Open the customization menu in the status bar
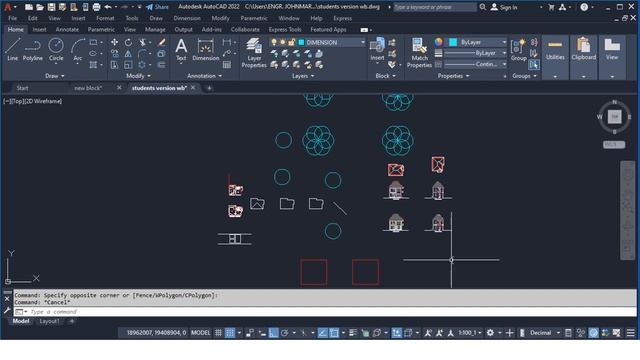 631,333
